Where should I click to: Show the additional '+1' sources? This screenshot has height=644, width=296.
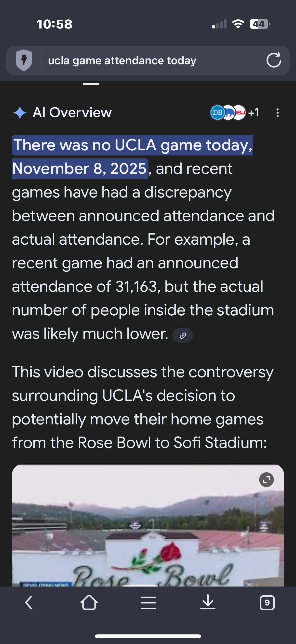point(254,113)
